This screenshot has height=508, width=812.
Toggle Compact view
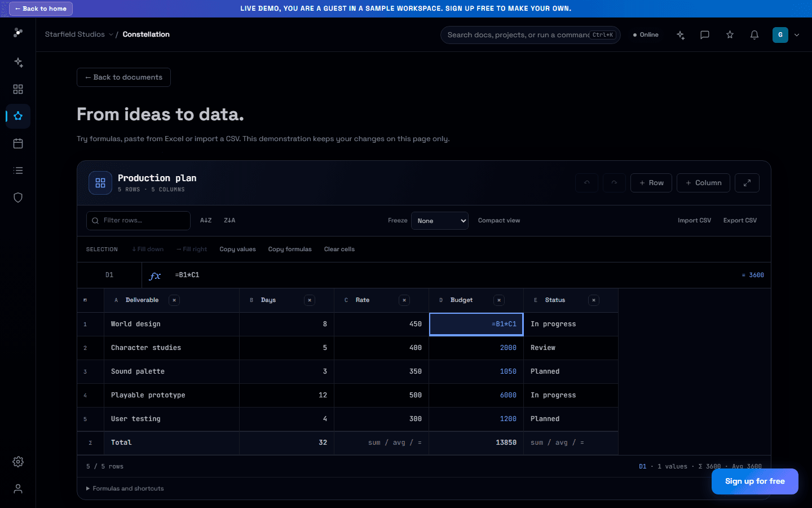tap(499, 221)
